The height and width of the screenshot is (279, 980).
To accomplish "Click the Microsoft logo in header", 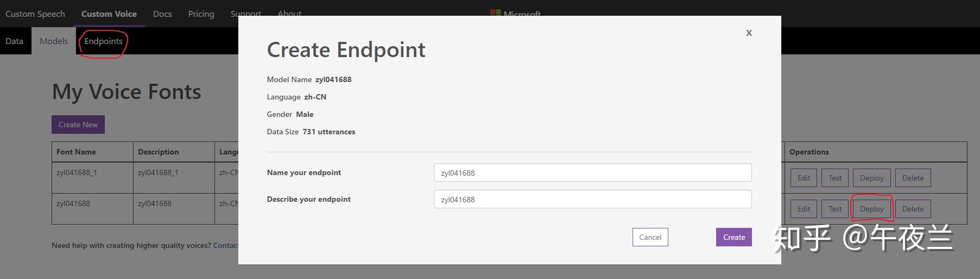I will point(516,13).
